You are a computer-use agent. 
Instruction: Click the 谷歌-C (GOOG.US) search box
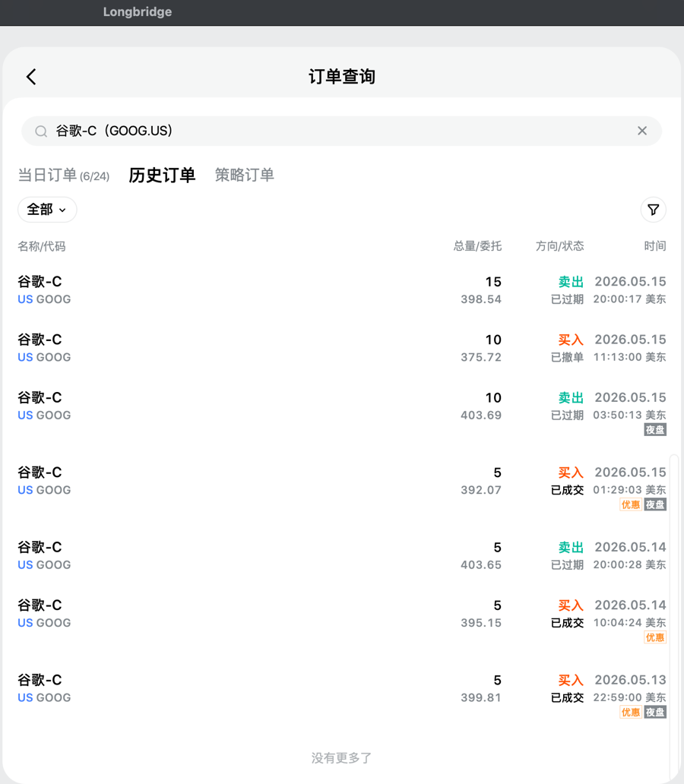[341, 131]
